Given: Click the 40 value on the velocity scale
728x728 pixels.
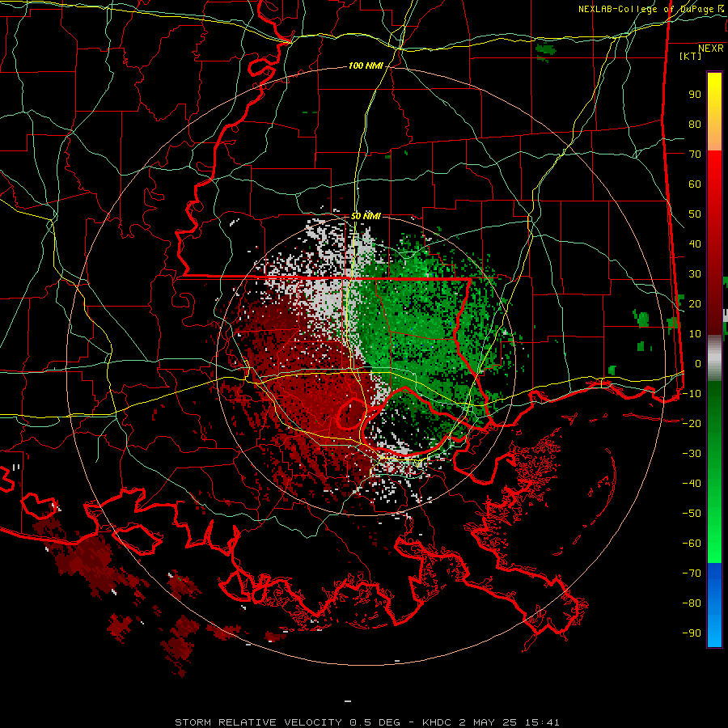Looking at the screenshot, I should pyautogui.click(x=695, y=244).
